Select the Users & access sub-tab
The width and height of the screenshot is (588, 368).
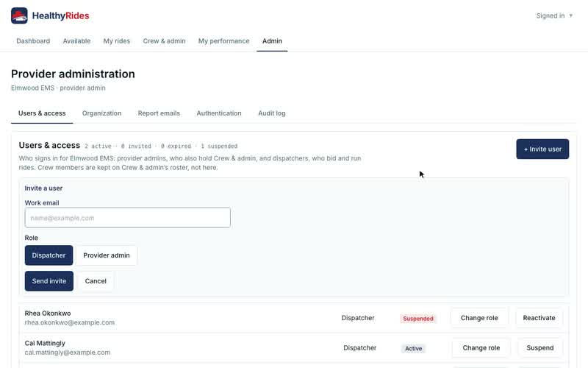tap(42, 113)
